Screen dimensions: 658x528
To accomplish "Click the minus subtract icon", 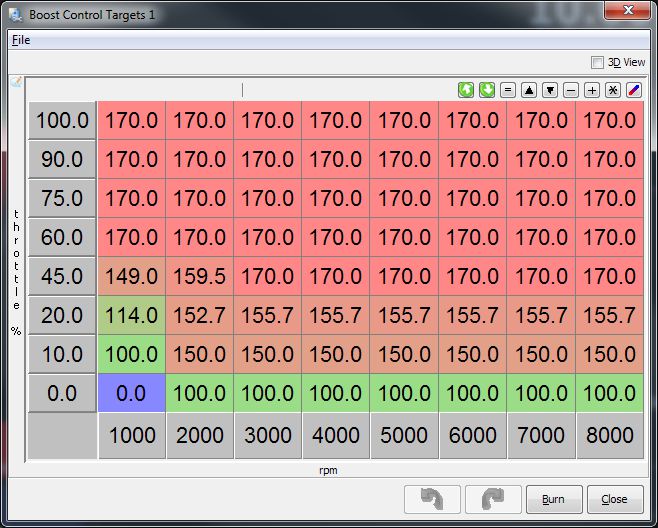I will click(x=571, y=90).
